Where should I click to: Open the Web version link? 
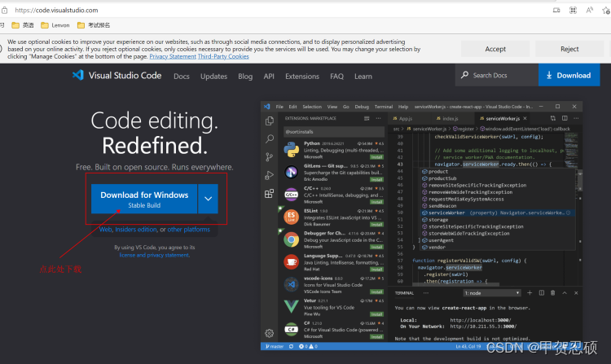pos(105,230)
